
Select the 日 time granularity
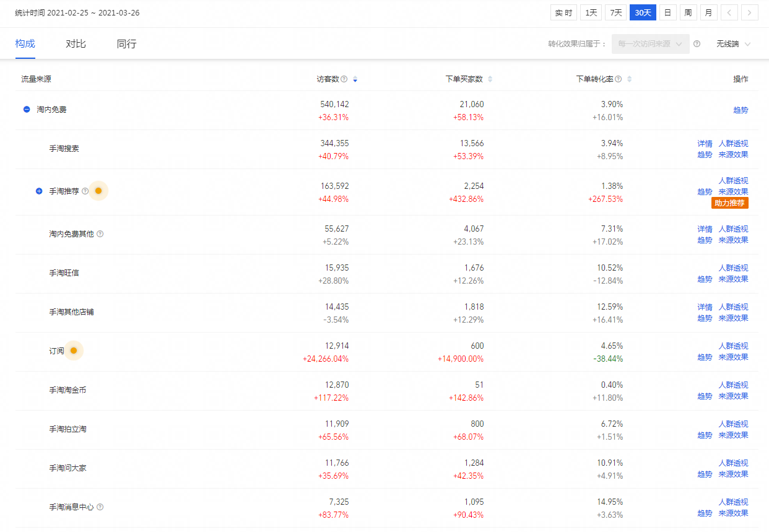(667, 12)
